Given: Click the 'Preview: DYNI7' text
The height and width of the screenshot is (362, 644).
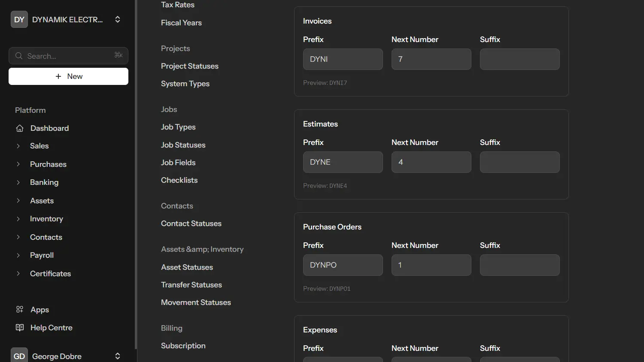Looking at the screenshot, I should (325, 83).
